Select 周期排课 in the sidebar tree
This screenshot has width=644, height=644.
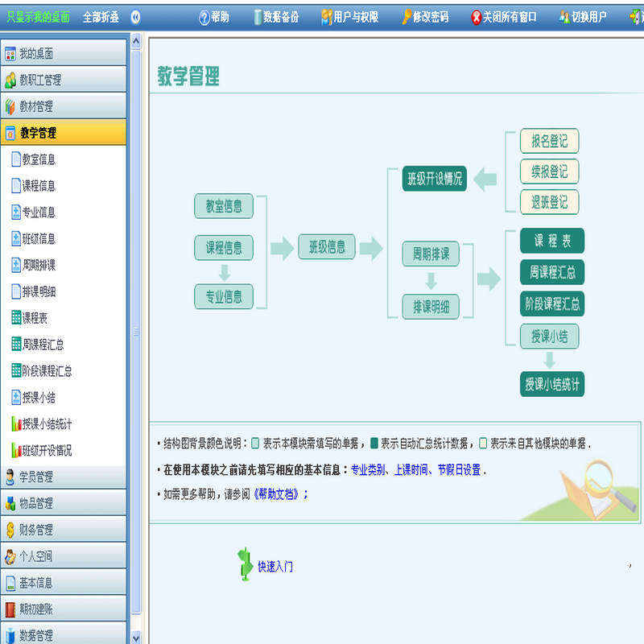coord(33,266)
